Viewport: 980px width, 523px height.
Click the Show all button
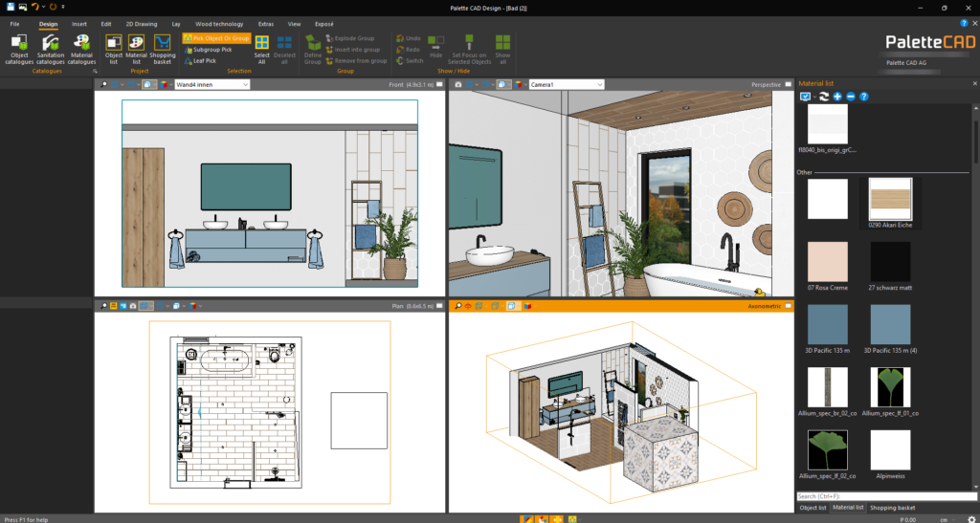point(502,48)
